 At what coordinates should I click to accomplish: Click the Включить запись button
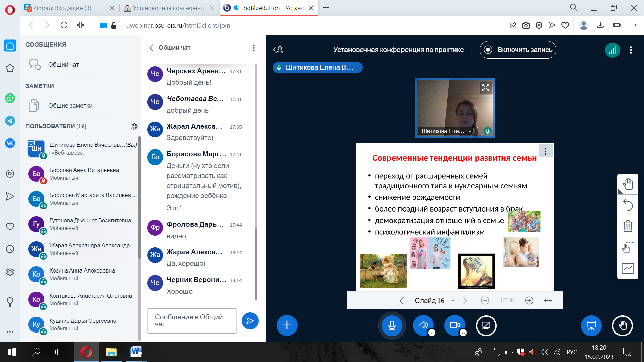(518, 50)
